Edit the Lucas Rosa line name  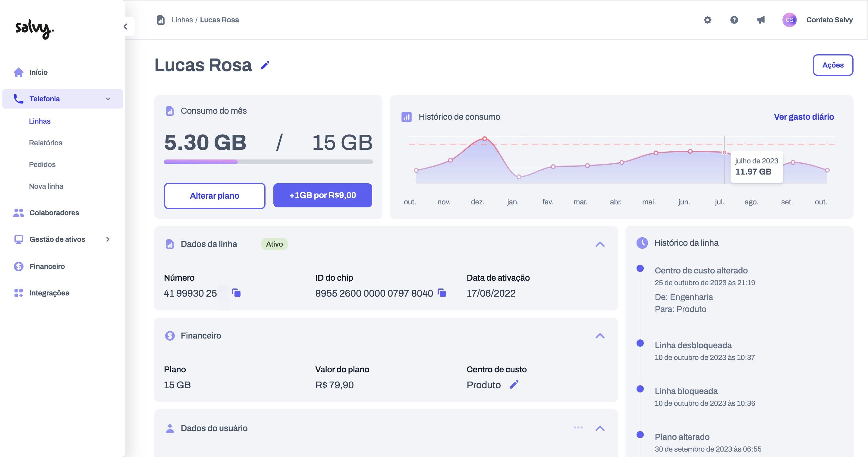(x=265, y=65)
